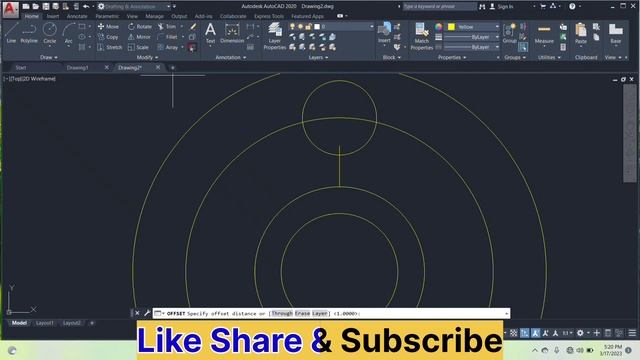Click the Copy tool
The width and height of the screenshot is (640, 360).
pyautogui.click(x=108, y=37)
